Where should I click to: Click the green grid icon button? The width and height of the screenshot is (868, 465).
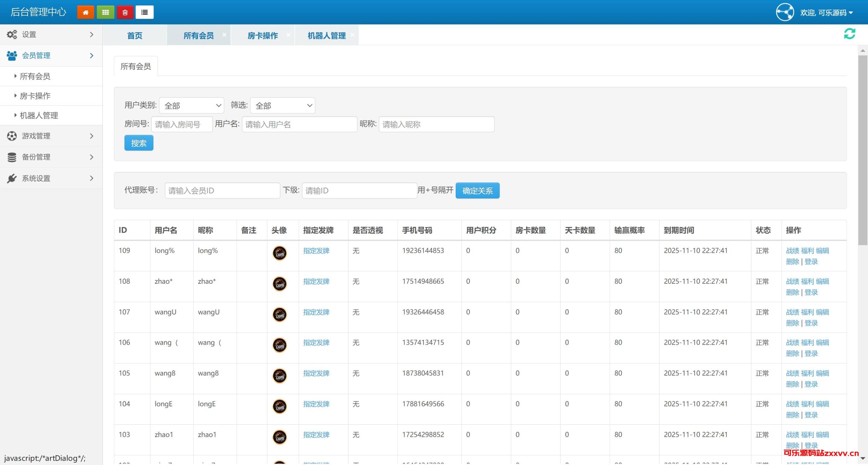(105, 13)
